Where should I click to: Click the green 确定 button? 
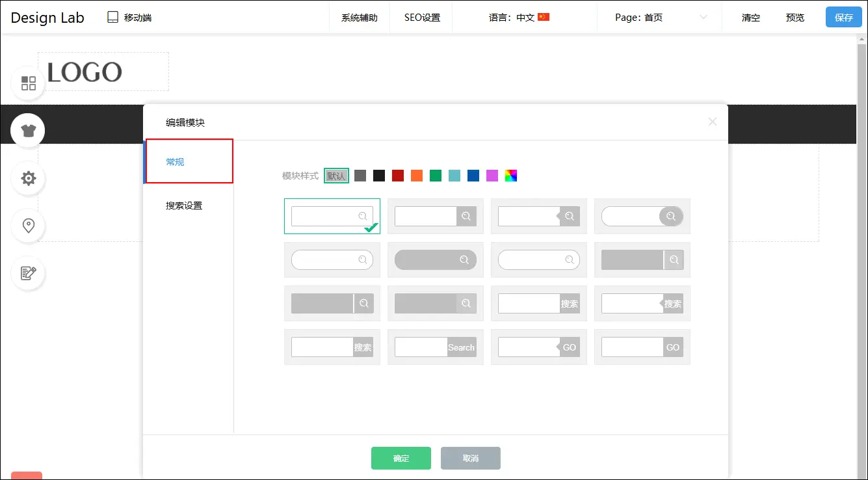pyautogui.click(x=401, y=458)
